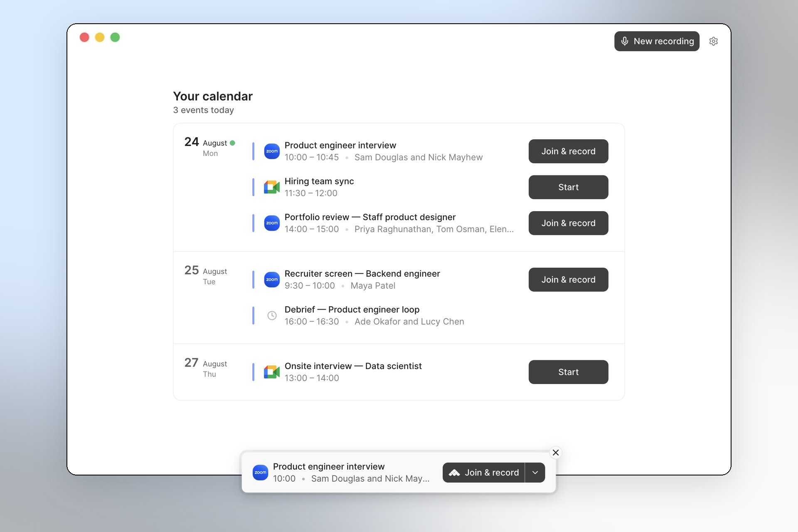Expand the popup Join & record dropdown arrow
This screenshot has width=798, height=532.
pyautogui.click(x=535, y=473)
